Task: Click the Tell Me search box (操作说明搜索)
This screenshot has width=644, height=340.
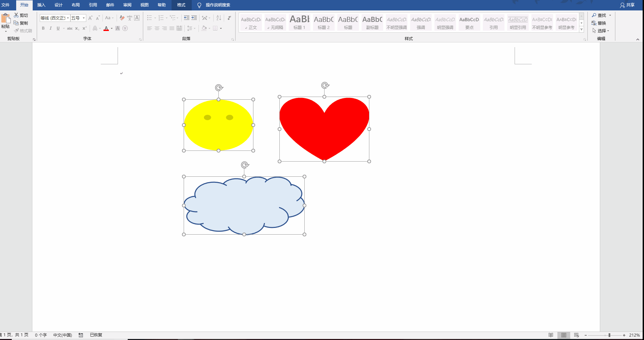Action: (218, 5)
